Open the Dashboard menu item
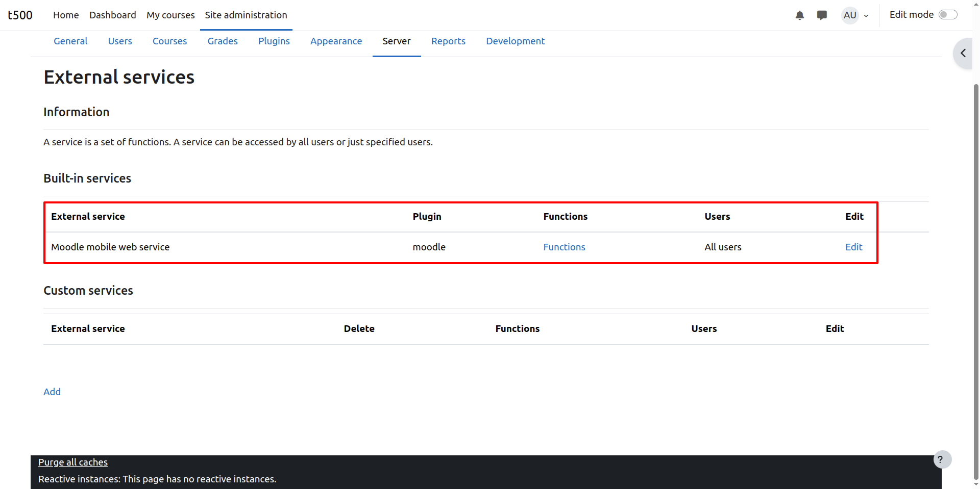 (x=113, y=15)
